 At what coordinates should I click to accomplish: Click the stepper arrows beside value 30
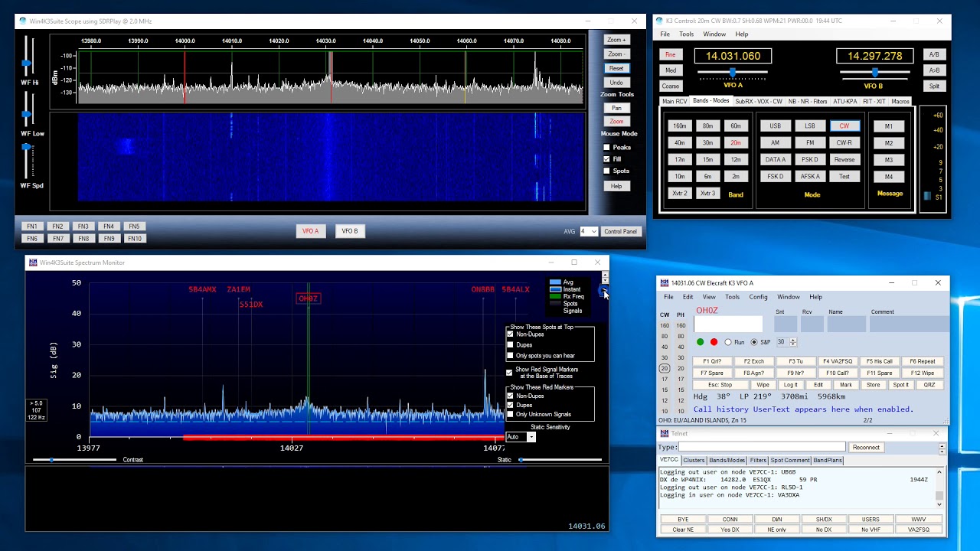click(792, 342)
